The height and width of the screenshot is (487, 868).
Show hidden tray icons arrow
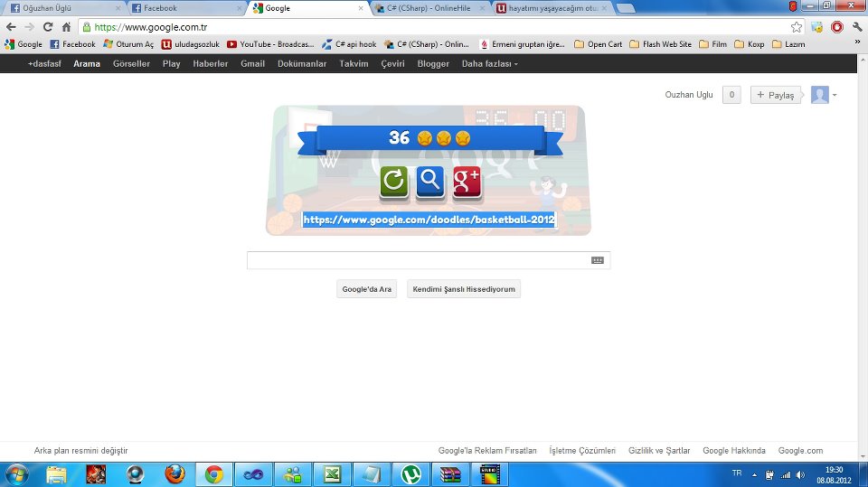click(x=754, y=475)
